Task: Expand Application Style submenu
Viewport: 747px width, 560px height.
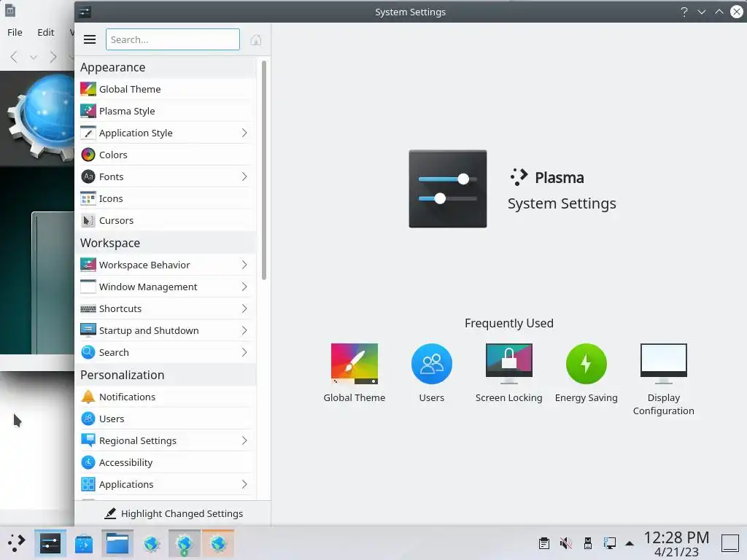Action: point(244,133)
